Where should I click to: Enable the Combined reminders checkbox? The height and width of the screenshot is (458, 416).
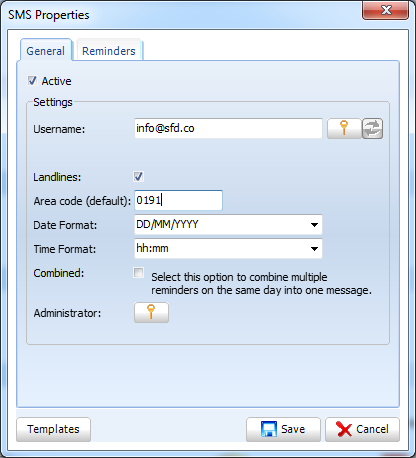[x=139, y=273]
